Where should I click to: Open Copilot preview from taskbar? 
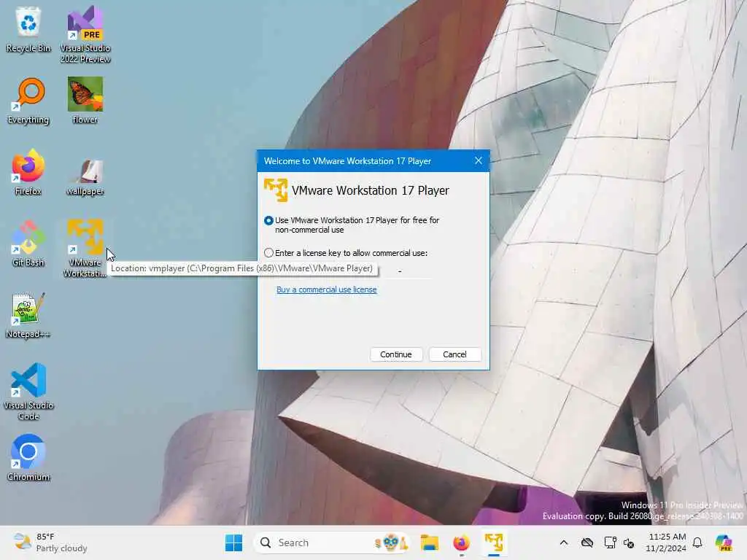click(x=724, y=542)
